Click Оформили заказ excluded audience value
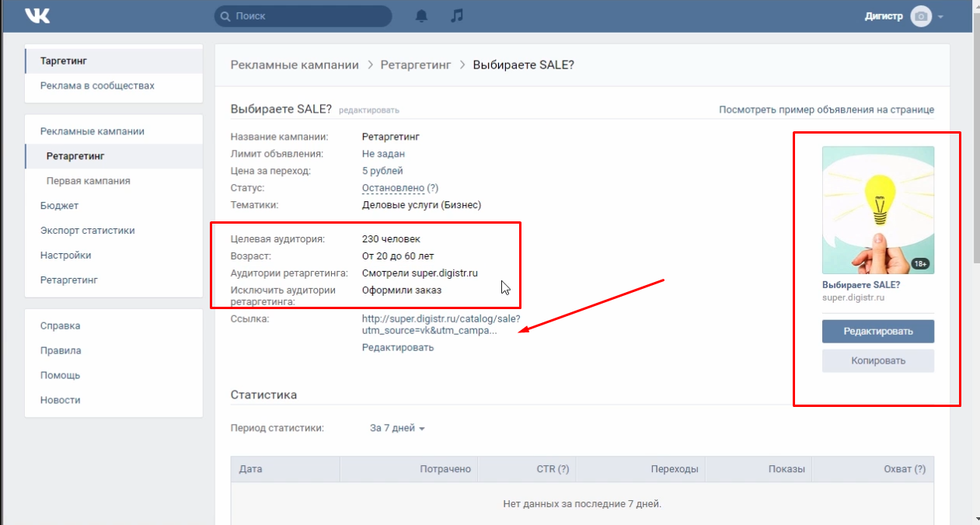Viewport: 980px width, 525px height. (402, 290)
